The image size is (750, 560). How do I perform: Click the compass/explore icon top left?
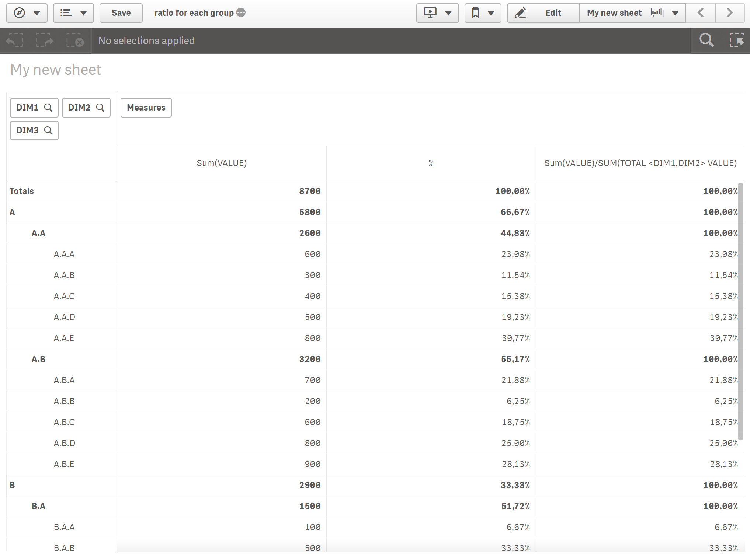[20, 13]
